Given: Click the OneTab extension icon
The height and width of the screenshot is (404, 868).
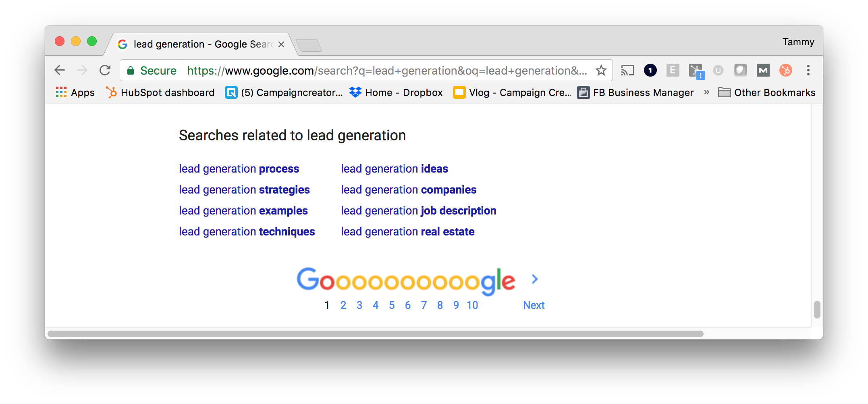Looking at the screenshot, I should click(x=650, y=70).
